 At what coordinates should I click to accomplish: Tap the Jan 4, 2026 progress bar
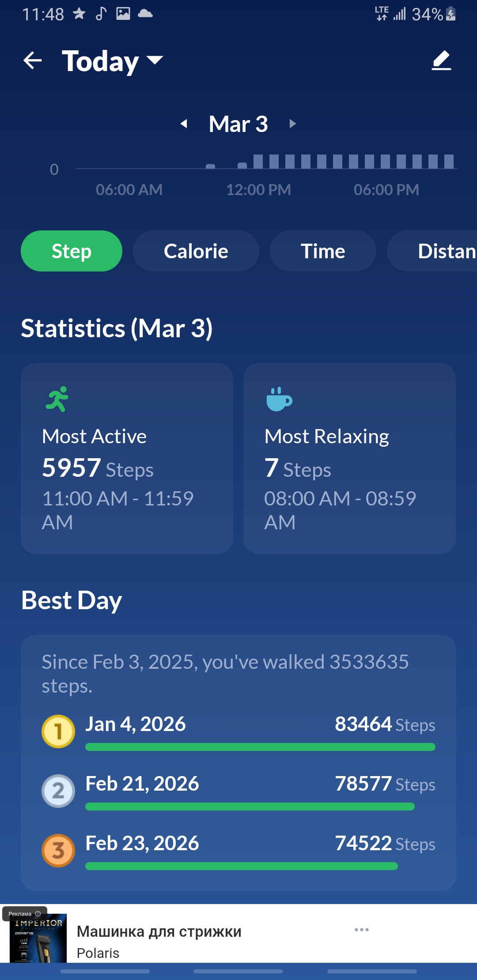click(x=260, y=747)
